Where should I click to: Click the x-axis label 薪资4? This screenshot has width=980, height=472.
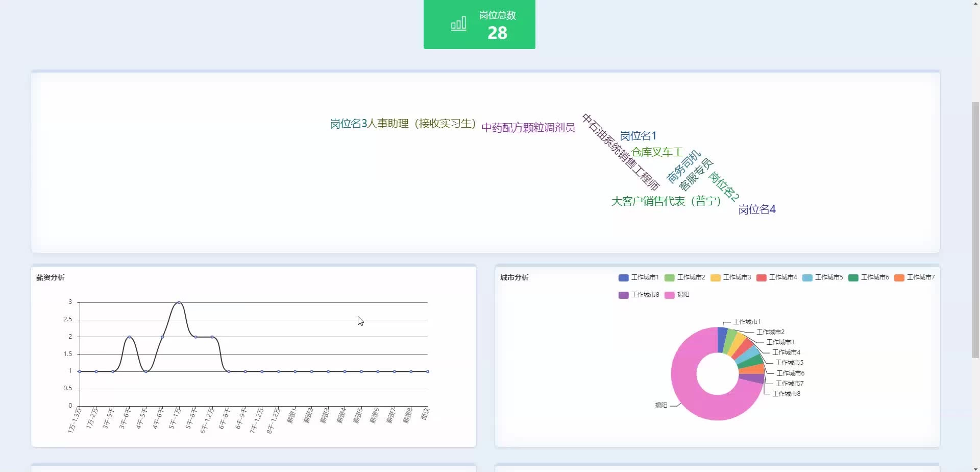point(341,415)
